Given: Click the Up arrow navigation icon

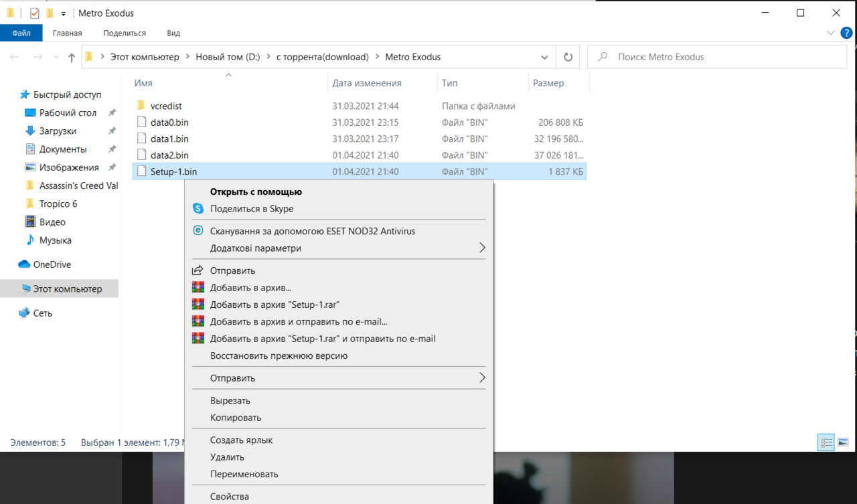Looking at the screenshot, I should 72,58.
